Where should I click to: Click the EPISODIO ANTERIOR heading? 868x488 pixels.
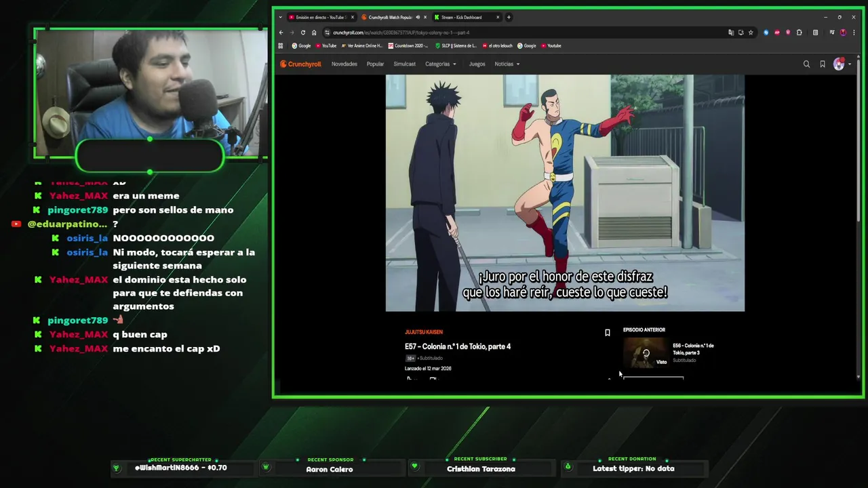pos(644,330)
